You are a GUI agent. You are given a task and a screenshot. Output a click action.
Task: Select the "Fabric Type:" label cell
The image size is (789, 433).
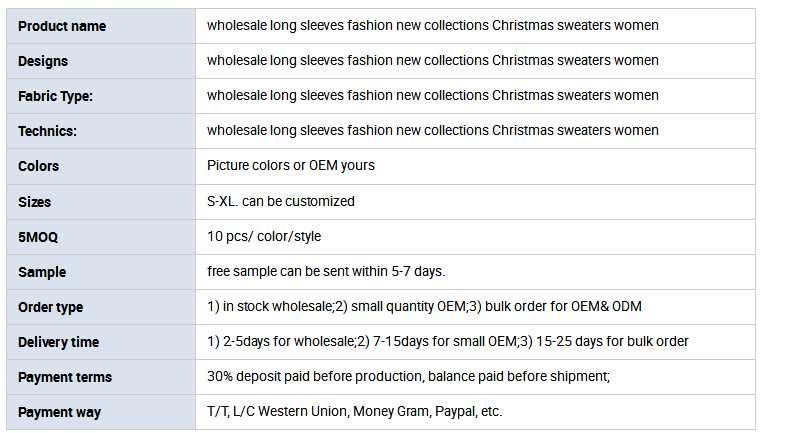click(55, 96)
